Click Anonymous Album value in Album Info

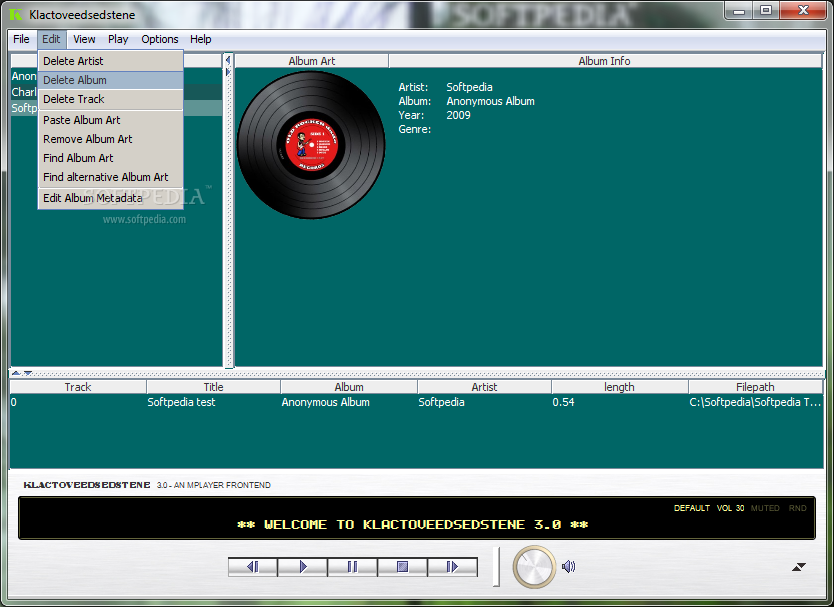click(x=490, y=101)
